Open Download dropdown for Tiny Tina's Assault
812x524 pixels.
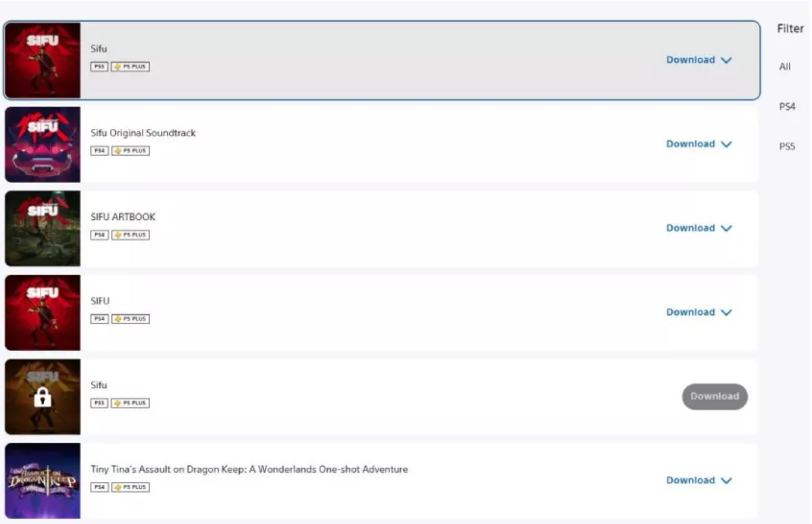point(699,480)
